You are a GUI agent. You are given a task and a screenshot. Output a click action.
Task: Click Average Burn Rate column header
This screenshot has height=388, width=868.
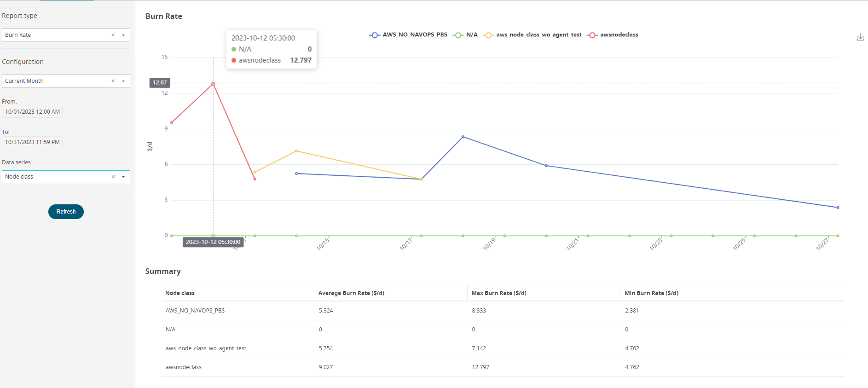pyautogui.click(x=351, y=293)
